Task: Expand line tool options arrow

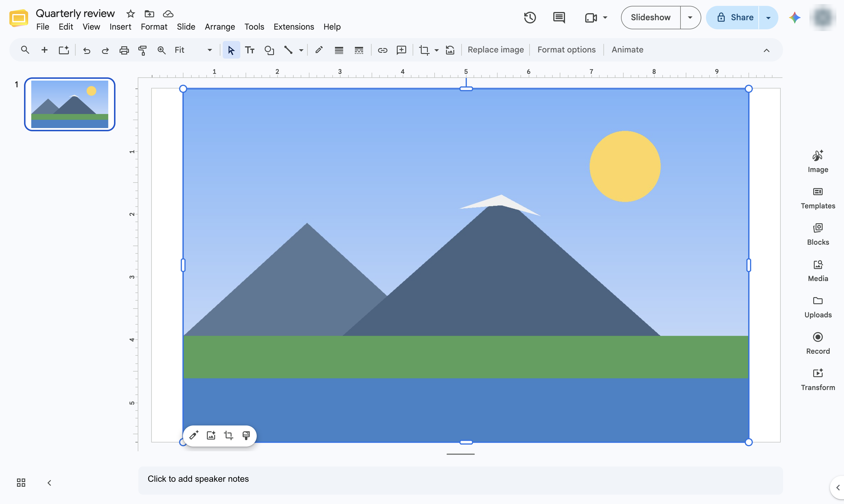Action: [x=301, y=50]
